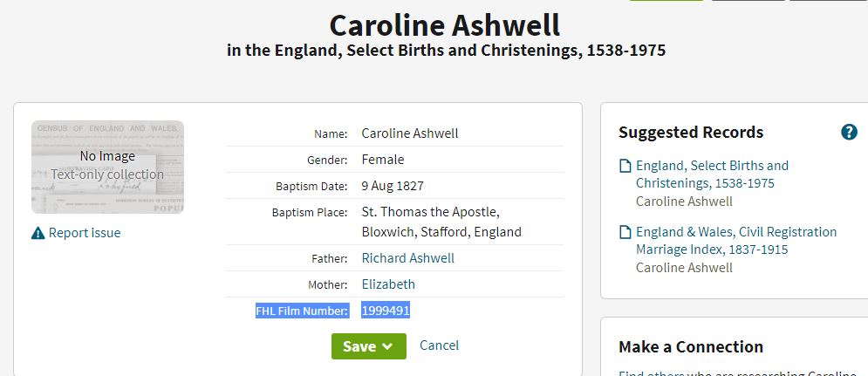Viewport: 868px width, 376px height.
Task: Click the No Image text-only collection thumbnail
Action: pos(107,167)
